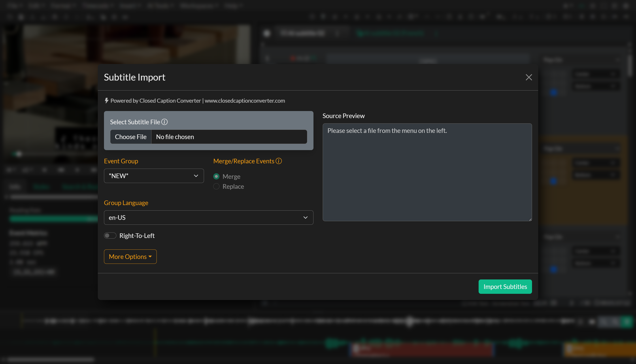The height and width of the screenshot is (364, 636).
Task: Dismiss the Subtitle Import dialog with the X
Action: [529, 77]
